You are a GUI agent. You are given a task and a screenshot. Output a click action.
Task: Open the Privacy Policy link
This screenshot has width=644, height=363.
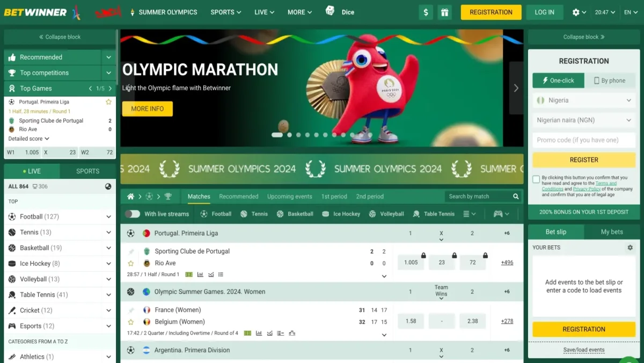pyautogui.click(x=587, y=189)
